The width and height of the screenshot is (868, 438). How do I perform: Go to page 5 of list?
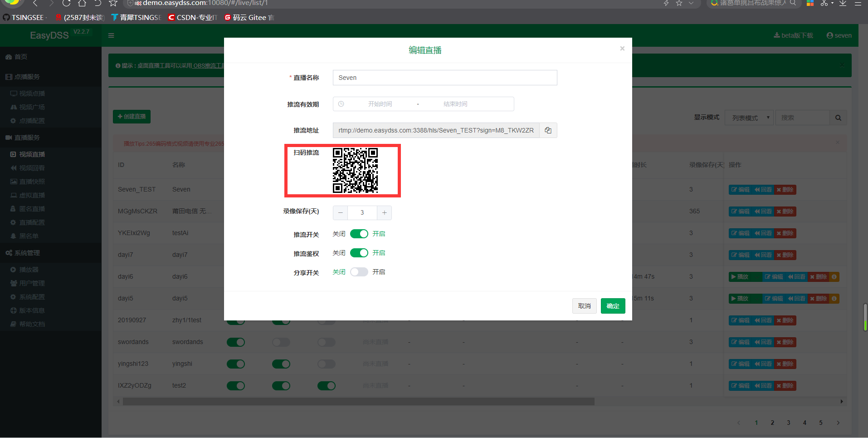821,423
